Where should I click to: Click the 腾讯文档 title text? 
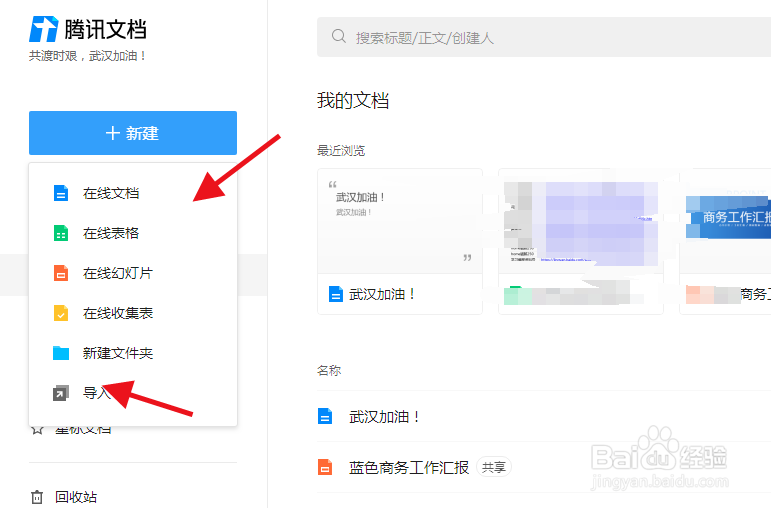click(x=105, y=29)
